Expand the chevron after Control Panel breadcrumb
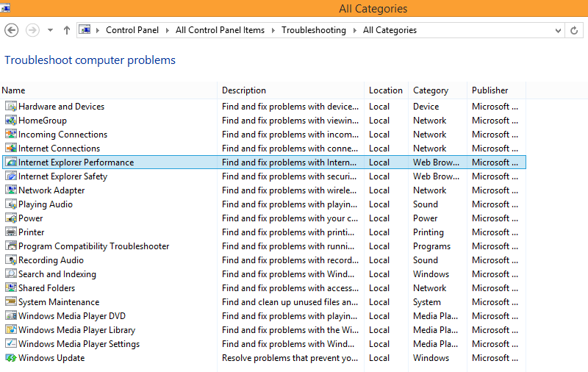This screenshot has height=372, width=588. click(168, 30)
